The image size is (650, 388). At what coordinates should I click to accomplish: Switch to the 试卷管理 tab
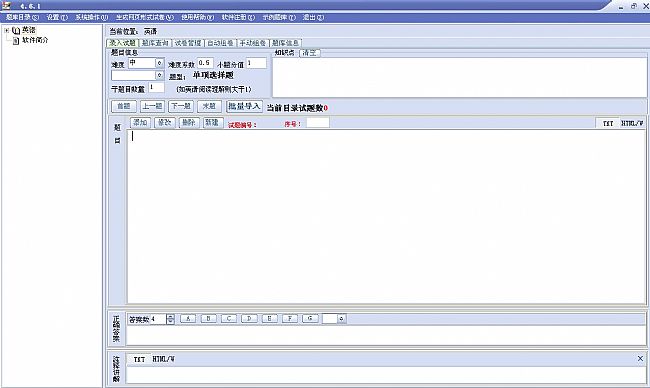187,43
